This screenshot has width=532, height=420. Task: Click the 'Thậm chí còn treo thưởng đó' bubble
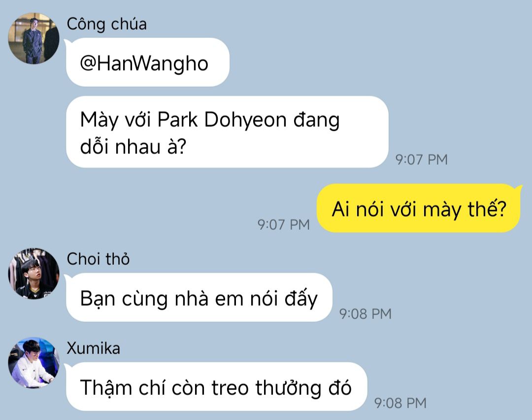pyautogui.click(x=216, y=387)
